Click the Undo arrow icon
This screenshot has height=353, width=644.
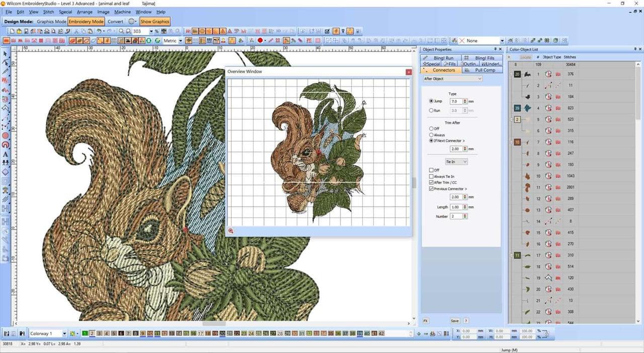(x=99, y=31)
